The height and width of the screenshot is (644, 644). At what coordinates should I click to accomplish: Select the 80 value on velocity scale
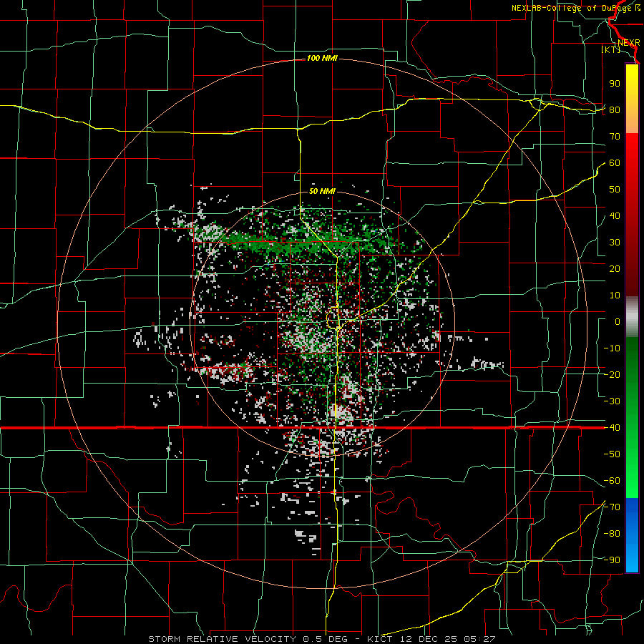click(615, 109)
